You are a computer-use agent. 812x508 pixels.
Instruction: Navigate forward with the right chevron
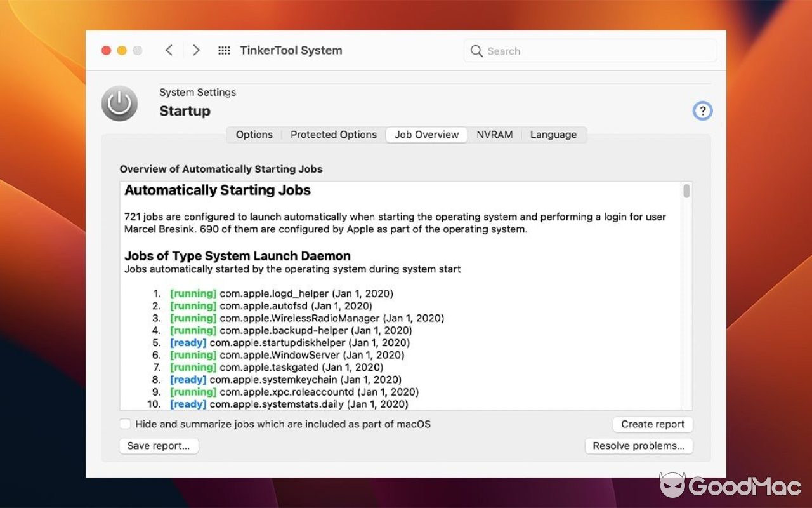click(197, 50)
